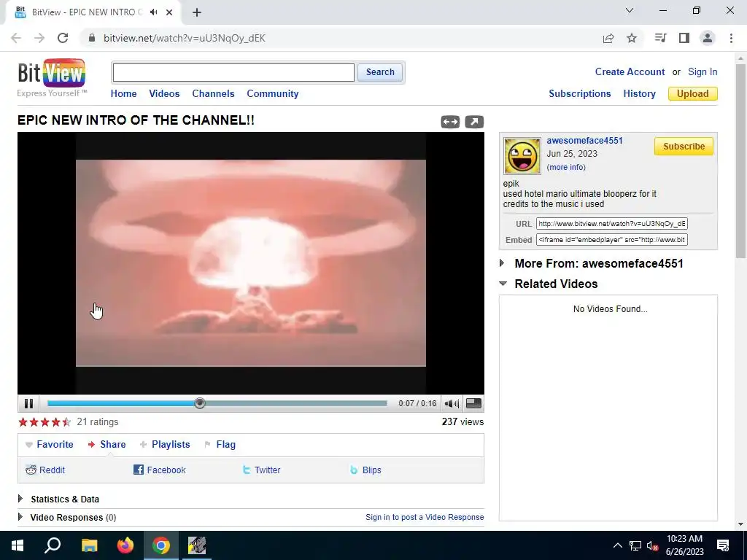This screenshot has height=560, width=747.
Task: Click the awesomeface4551 avatar thumbnail
Action: (x=522, y=156)
